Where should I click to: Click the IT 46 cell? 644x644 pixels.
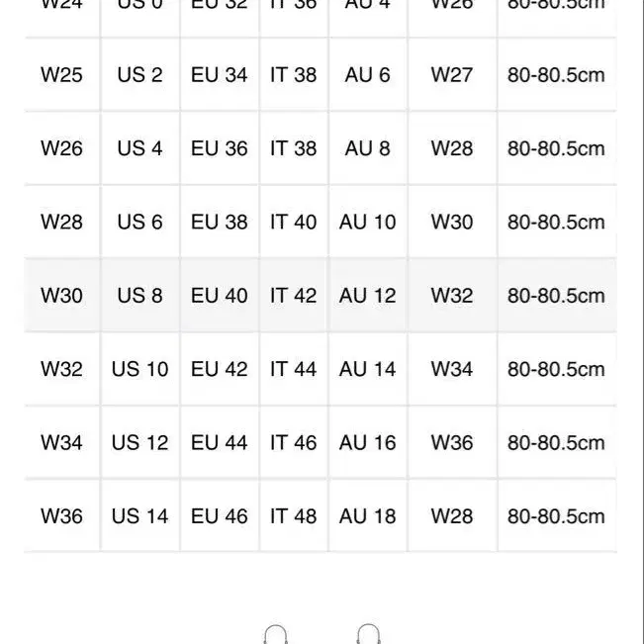tap(293, 442)
